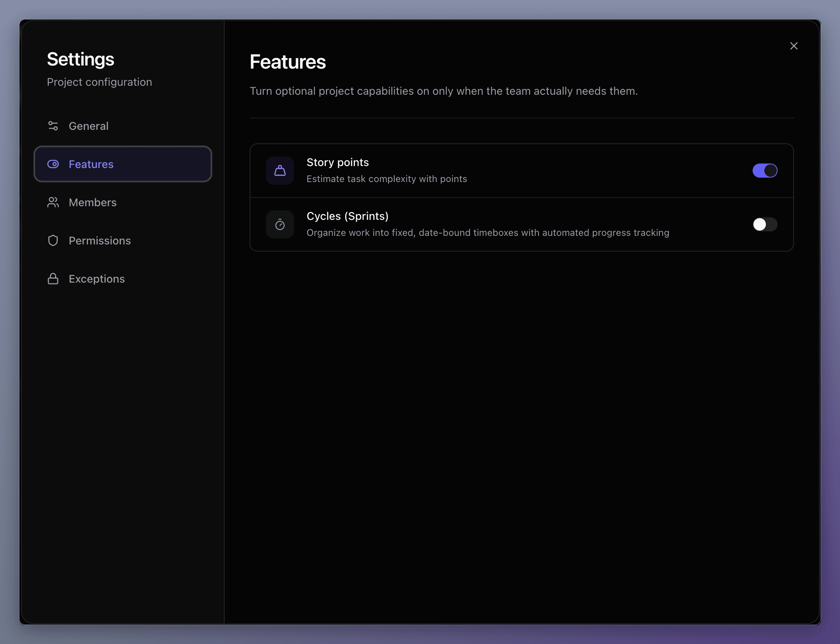Viewport: 840px width, 644px height.
Task: Click the 'Cycles (Sprints)' title text
Action: click(347, 216)
